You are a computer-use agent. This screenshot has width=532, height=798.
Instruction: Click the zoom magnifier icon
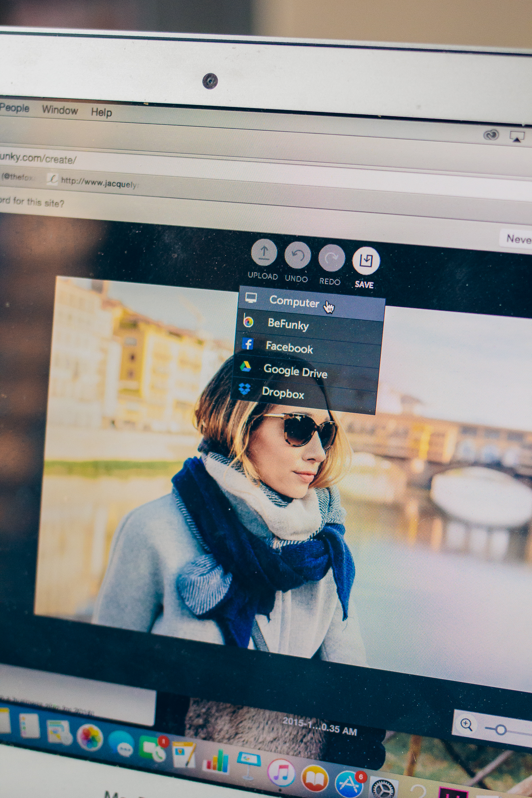tap(466, 725)
